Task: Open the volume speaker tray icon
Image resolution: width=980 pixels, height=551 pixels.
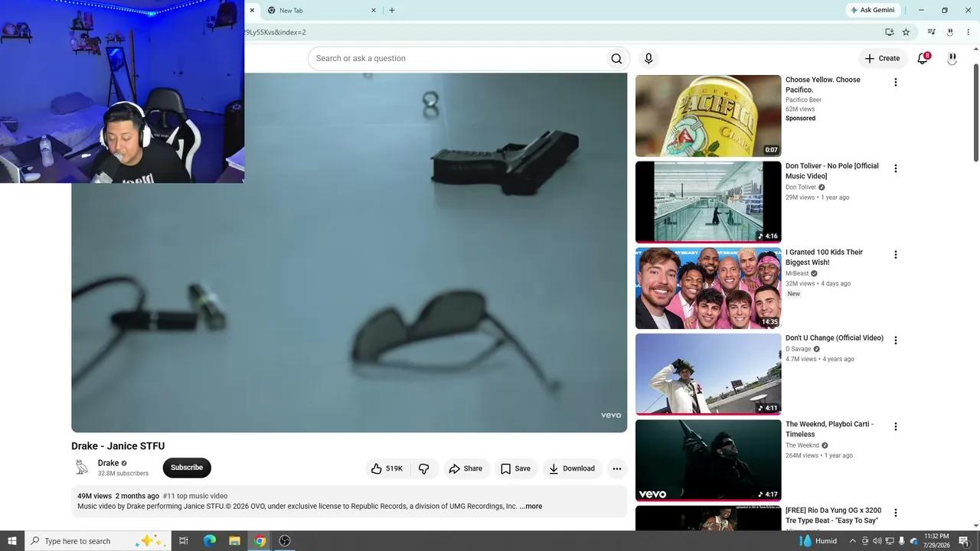Action: pos(877,541)
